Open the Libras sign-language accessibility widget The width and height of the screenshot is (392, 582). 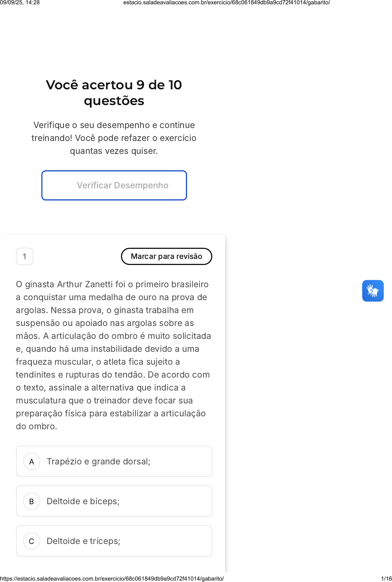[x=373, y=291]
